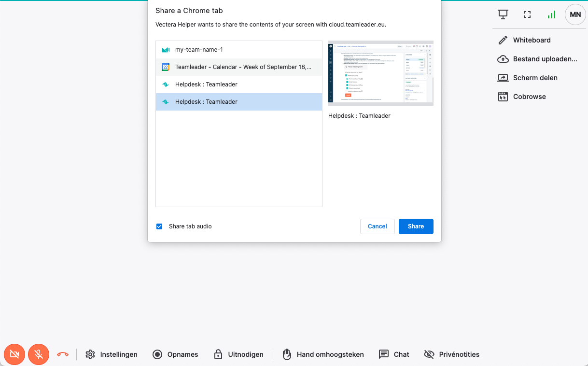Open Privénotities
588x366 pixels.
click(x=451, y=354)
